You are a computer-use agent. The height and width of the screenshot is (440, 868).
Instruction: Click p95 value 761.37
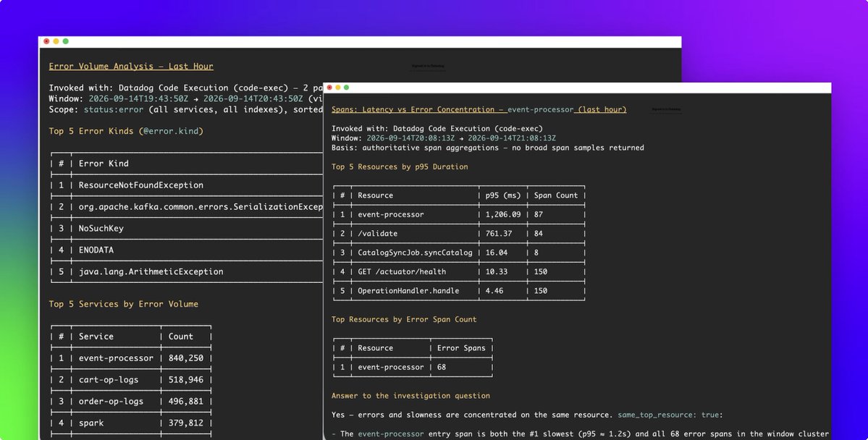498,234
